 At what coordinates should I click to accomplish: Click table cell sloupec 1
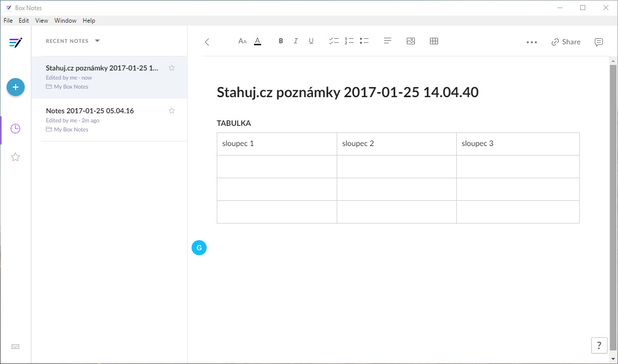[x=277, y=144]
